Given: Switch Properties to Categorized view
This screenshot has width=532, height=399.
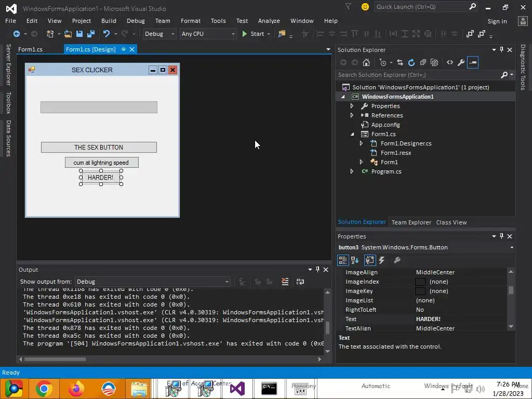Looking at the screenshot, I should tap(343, 260).
